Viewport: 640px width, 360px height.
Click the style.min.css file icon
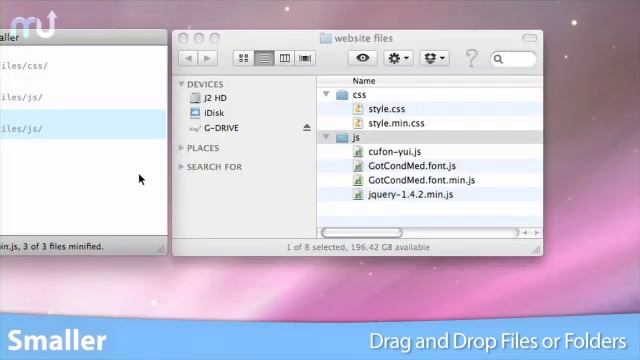358,123
